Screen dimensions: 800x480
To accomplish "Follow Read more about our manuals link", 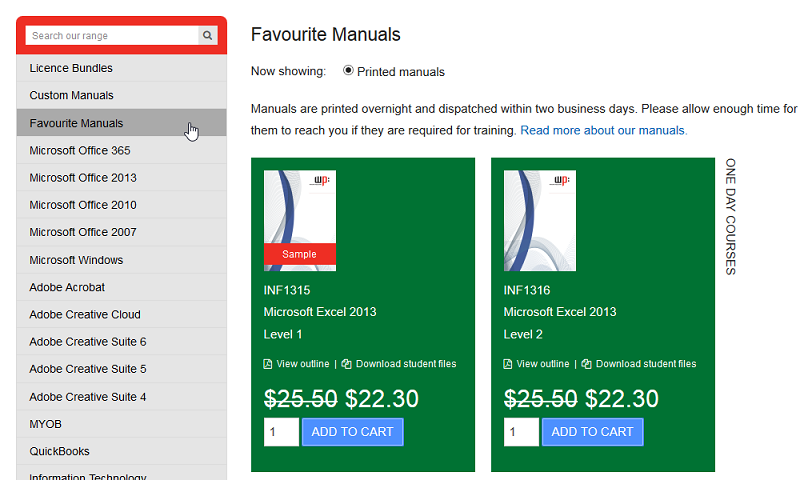I will click(604, 130).
